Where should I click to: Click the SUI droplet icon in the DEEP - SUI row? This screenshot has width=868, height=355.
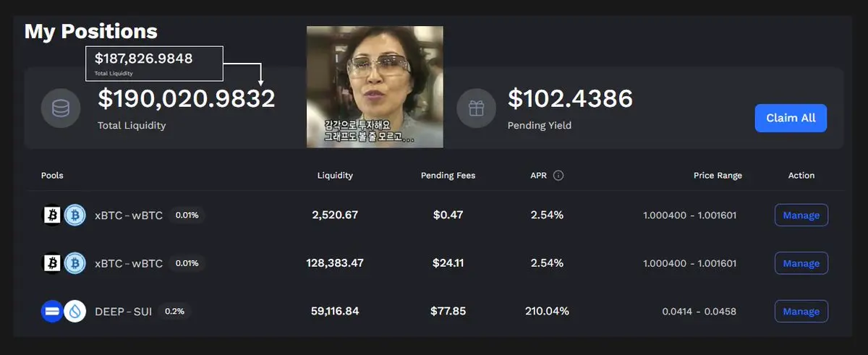pos(75,312)
